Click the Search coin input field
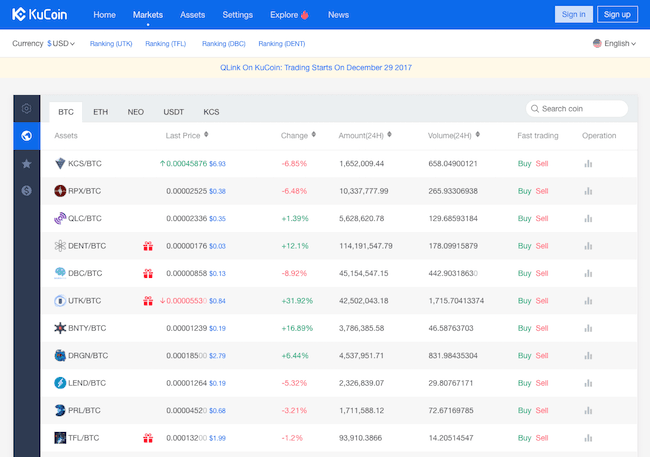 tap(577, 109)
